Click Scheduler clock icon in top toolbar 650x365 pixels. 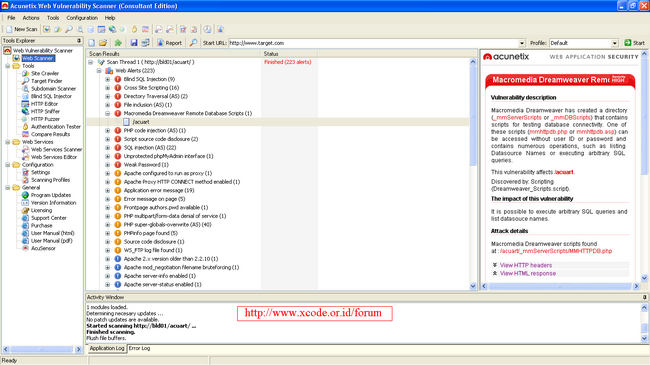point(207,29)
